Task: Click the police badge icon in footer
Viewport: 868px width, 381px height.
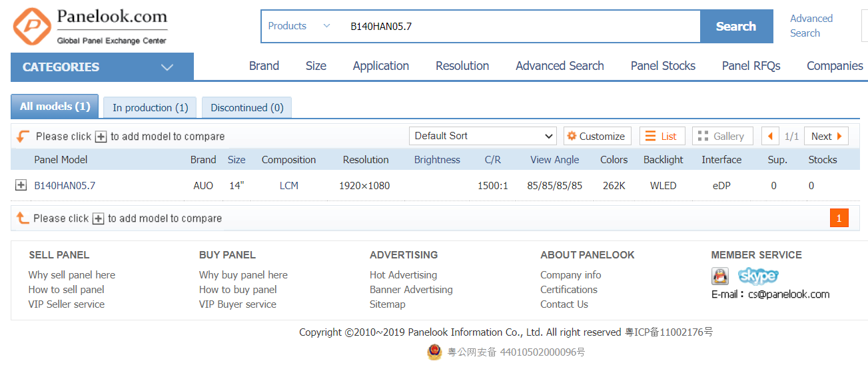Action: pos(434,352)
